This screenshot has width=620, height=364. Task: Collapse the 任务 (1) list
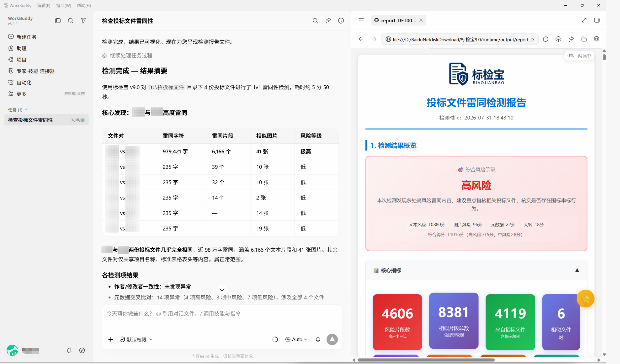click(x=18, y=110)
